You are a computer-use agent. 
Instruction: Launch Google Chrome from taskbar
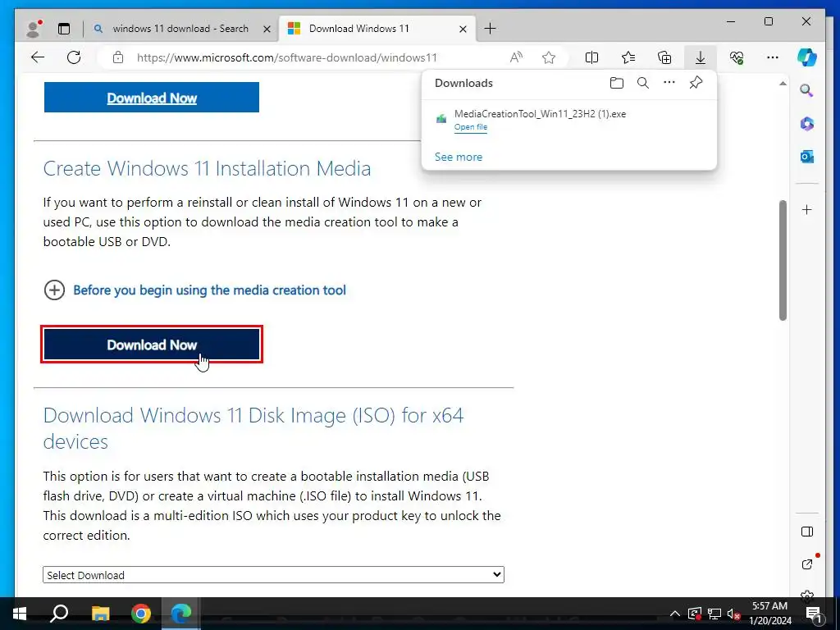141,614
